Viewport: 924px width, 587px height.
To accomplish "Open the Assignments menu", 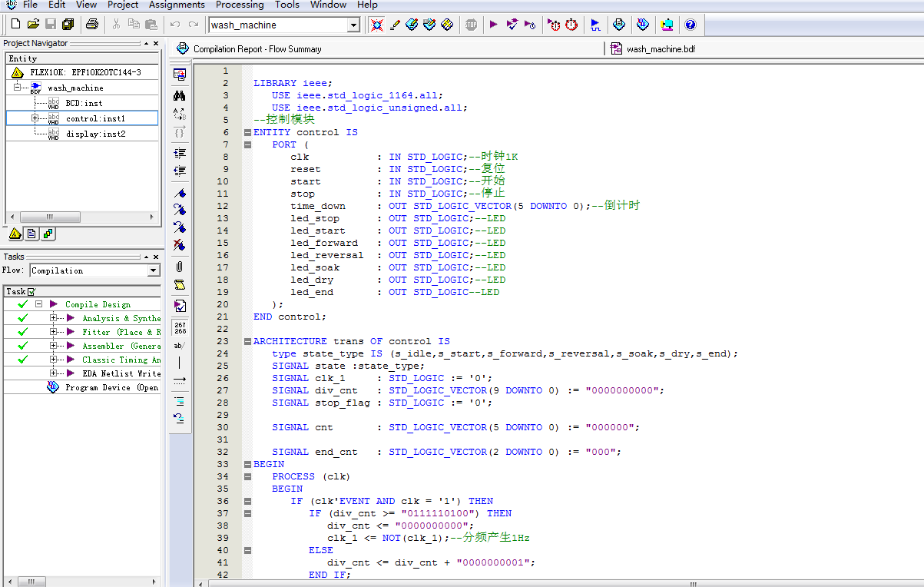I will coord(177,5).
